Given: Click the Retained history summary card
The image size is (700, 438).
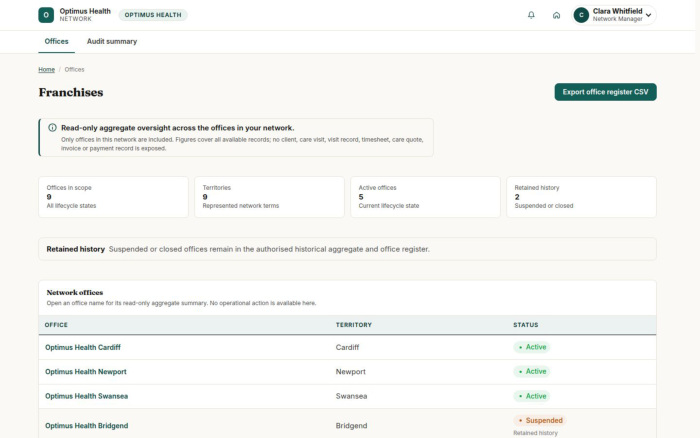Looking at the screenshot, I should tap(581, 197).
